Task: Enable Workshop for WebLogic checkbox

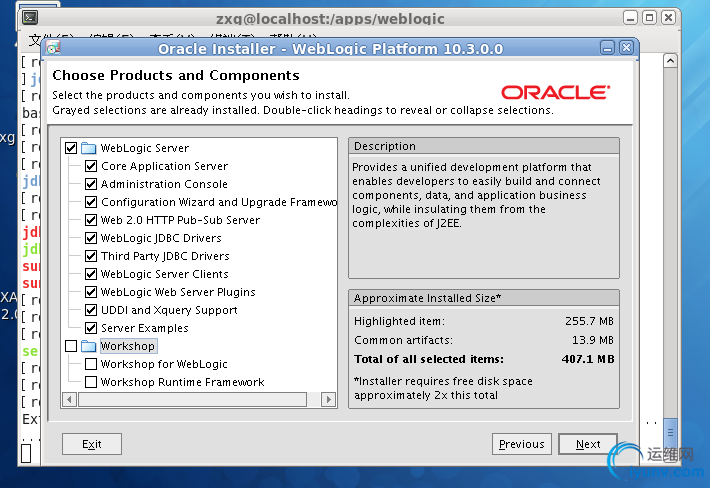Action: coord(91,364)
